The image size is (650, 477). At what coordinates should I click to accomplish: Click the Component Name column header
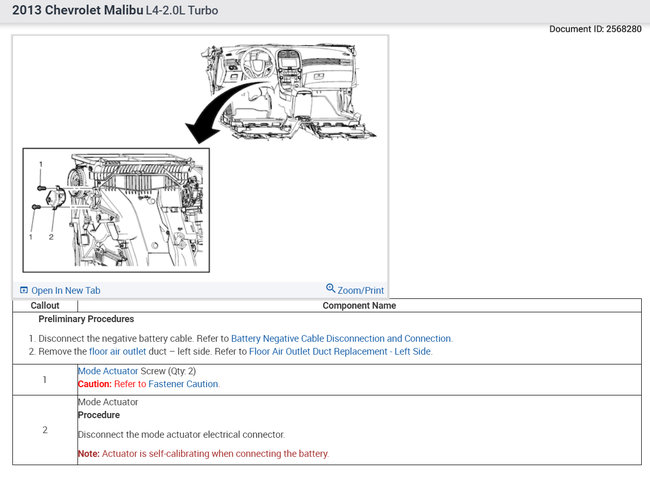(x=359, y=305)
